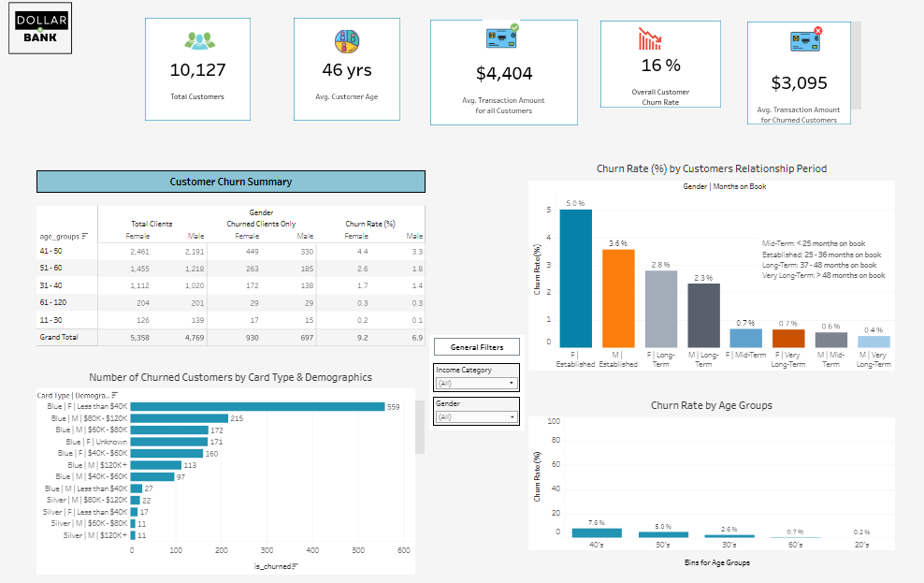Click the Customer Churn Summary header
Screen dimensions: 924x583
230,182
